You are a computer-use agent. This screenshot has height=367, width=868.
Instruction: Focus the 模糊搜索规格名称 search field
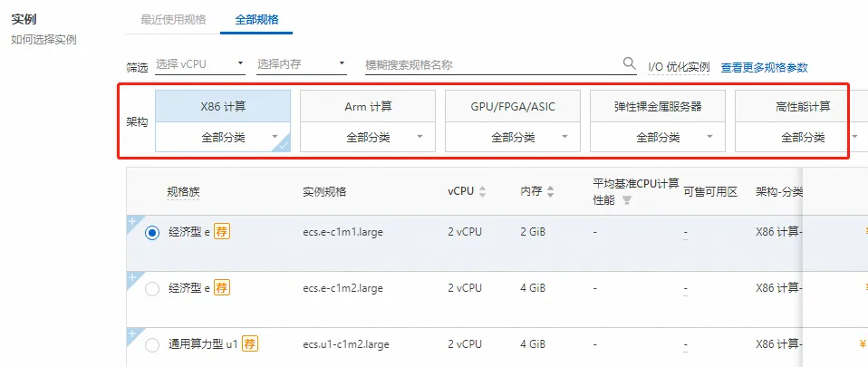[489, 64]
